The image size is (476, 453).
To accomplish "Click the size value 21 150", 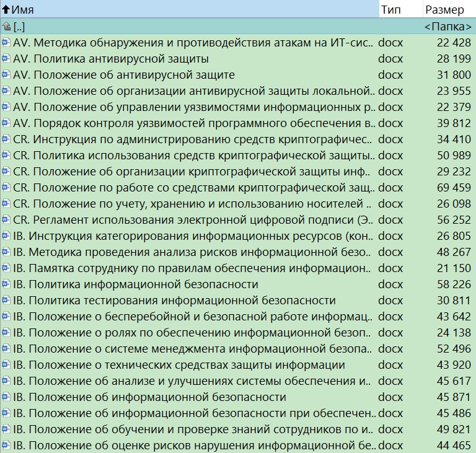I will pyautogui.click(x=454, y=268).
